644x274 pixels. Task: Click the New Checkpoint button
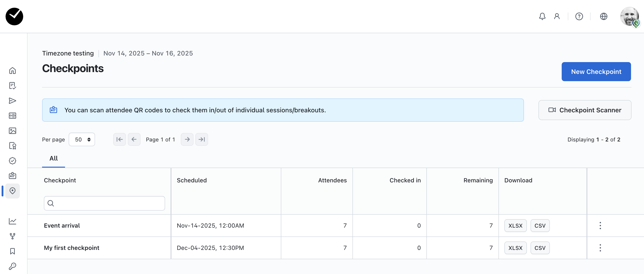point(596,72)
